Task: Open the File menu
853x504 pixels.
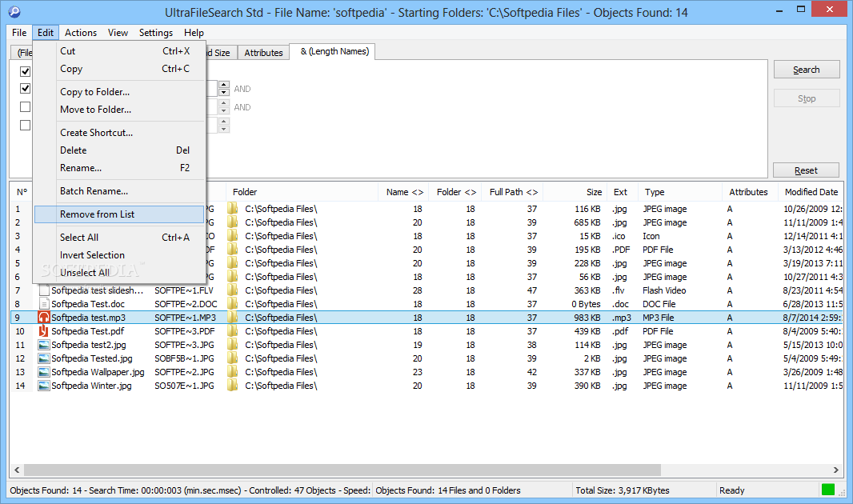Action: [x=19, y=33]
